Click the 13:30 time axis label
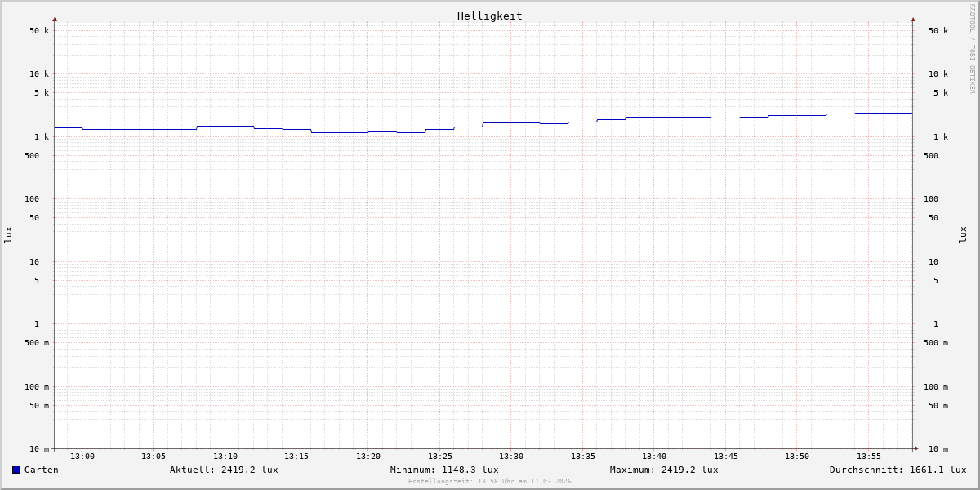The height and width of the screenshot is (490, 980). coord(511,457)
